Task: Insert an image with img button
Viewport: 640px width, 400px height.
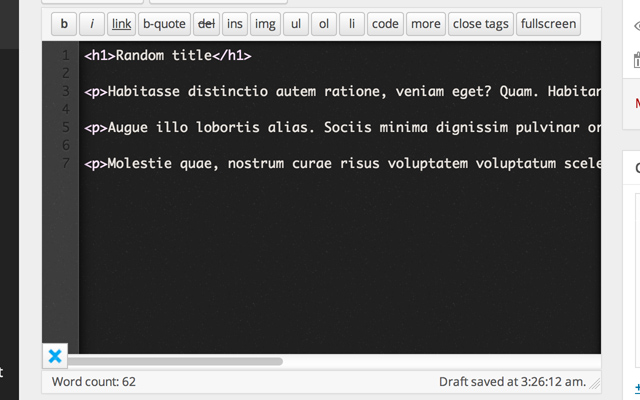Action: click(265, 24)
